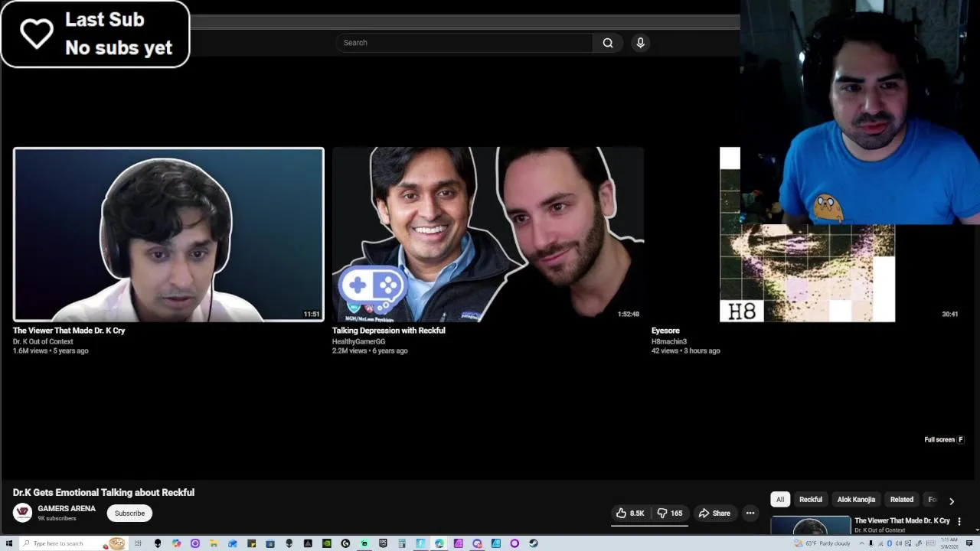The width and height of the screenshot is (980, 551).
Task: Play the large Viewer That Made Dr. K Cry thumbnail
Action: pos(168,234)
